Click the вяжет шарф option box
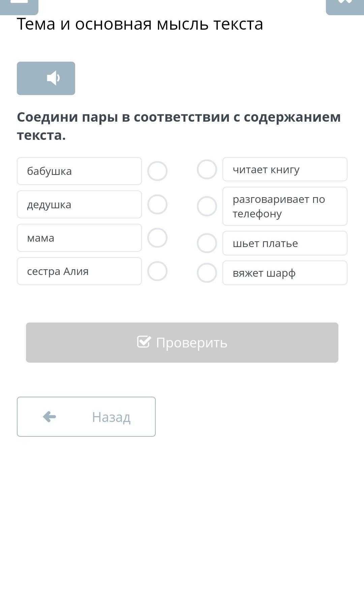This screenshot has height=612, width=364. coord(285,273)
